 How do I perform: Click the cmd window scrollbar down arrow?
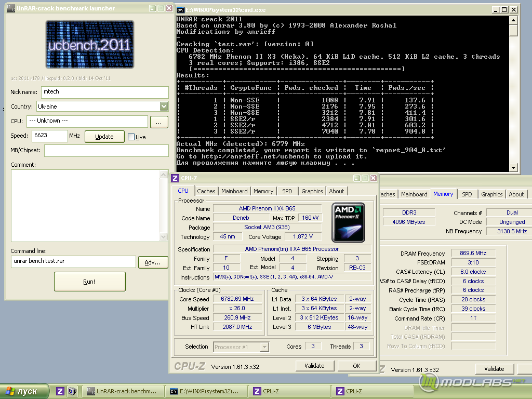click(514, 167)
